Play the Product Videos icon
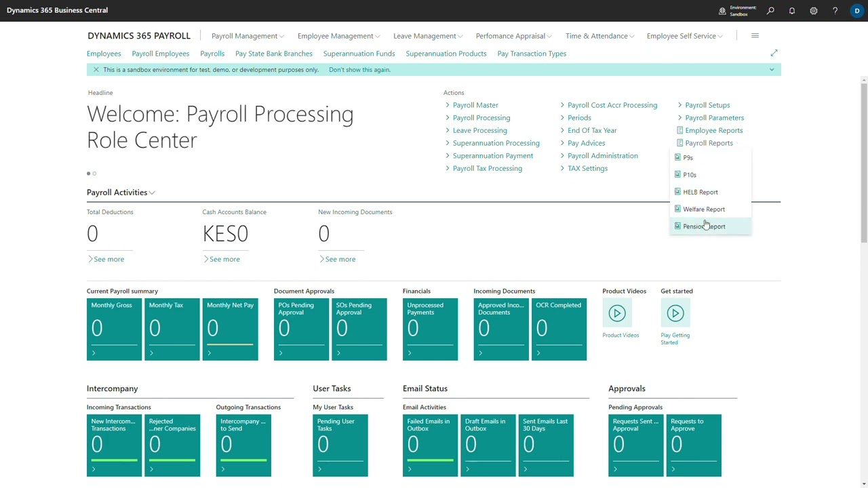The image size is (868, 488). click(617, 313)
